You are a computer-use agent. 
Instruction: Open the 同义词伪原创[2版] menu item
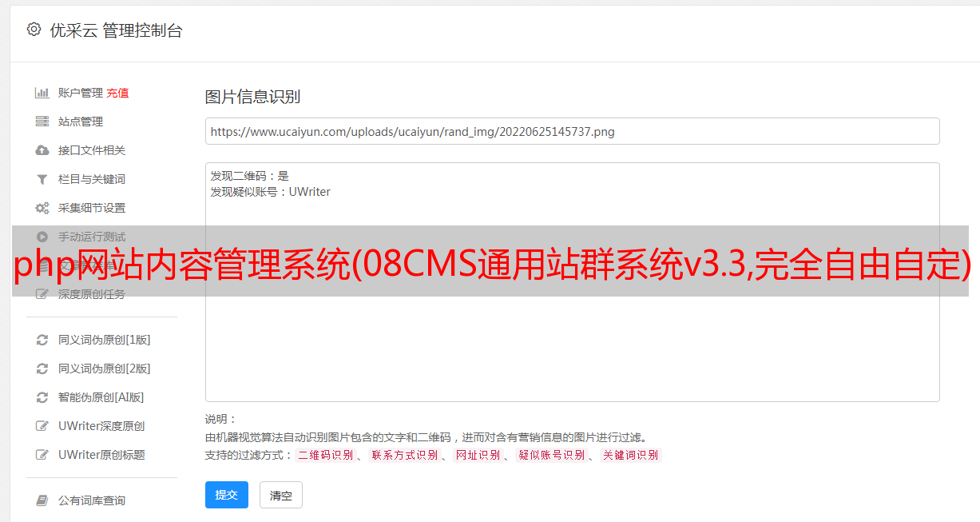[93, 369]
